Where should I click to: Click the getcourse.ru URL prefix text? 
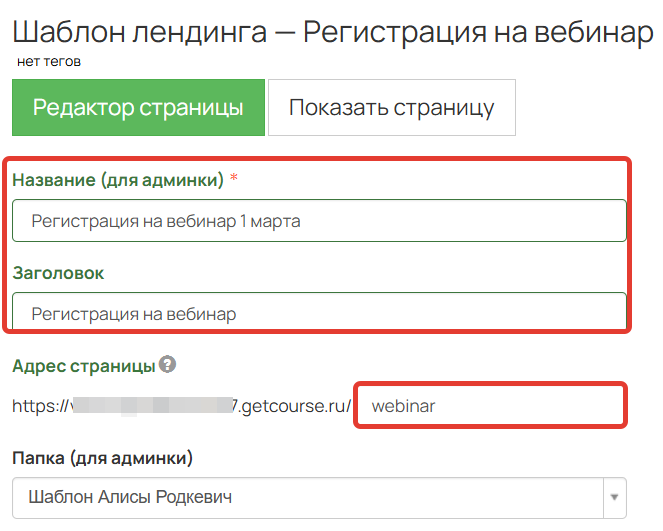[x=182, y=406]
